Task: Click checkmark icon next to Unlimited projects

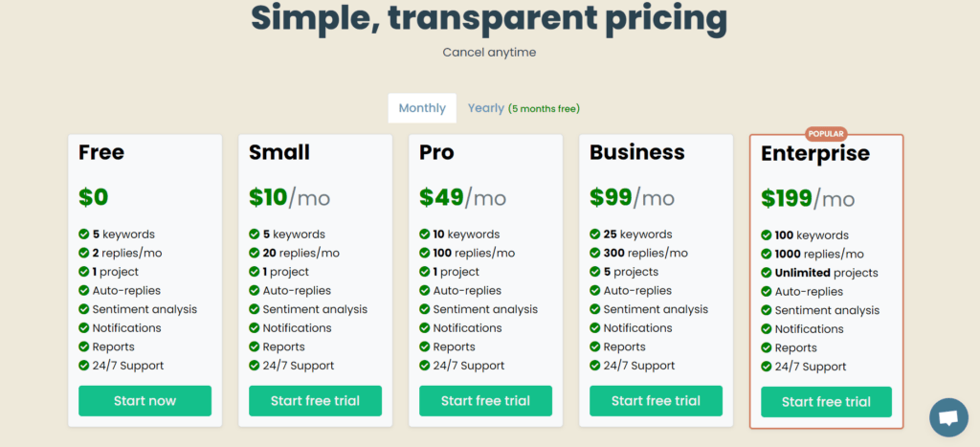Action: (767, 273)
